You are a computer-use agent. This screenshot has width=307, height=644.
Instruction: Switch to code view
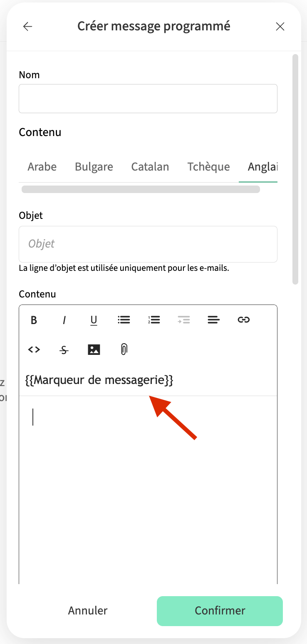[x=34, y=350]
